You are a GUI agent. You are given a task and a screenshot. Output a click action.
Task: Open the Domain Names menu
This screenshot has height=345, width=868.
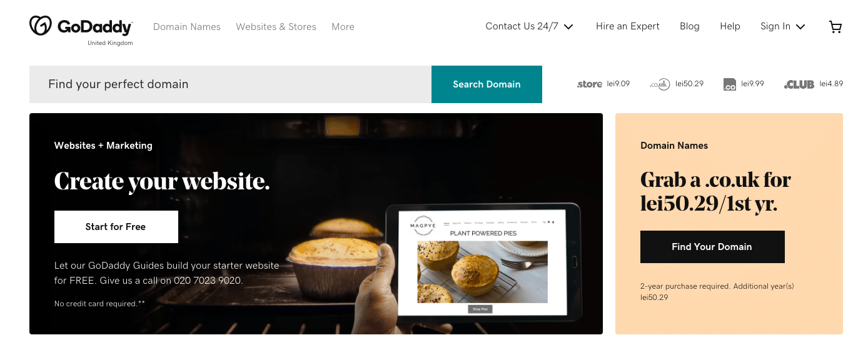coord(187,27)
